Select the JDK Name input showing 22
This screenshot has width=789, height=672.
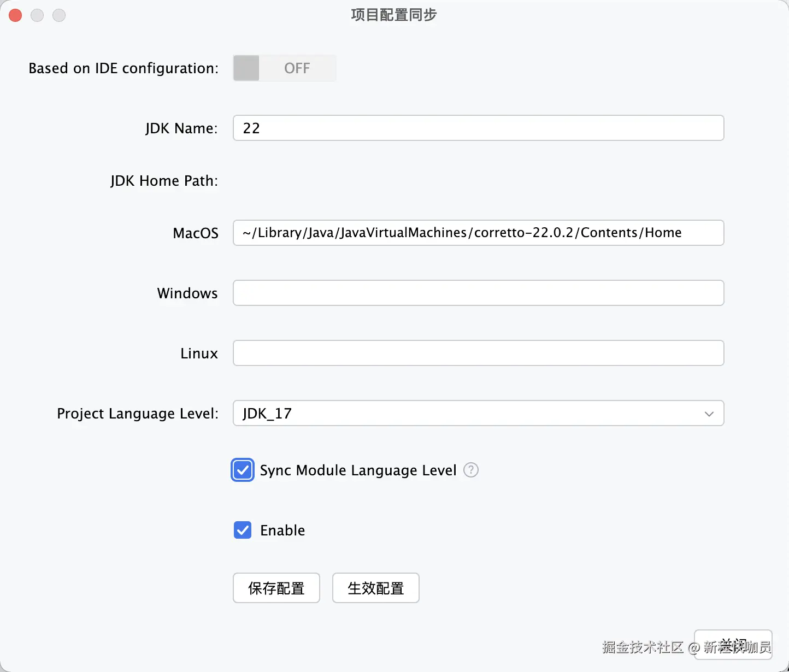pyautogui.click(x=478, y=128)
